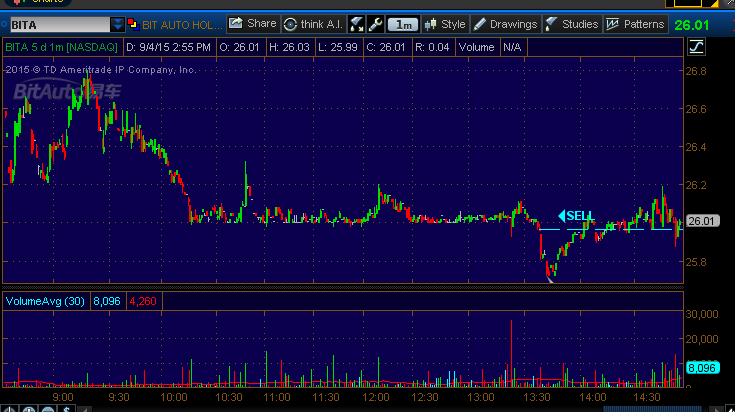
Task: Click the flag marker icon in toolbar
Action: tap(356, 23)
